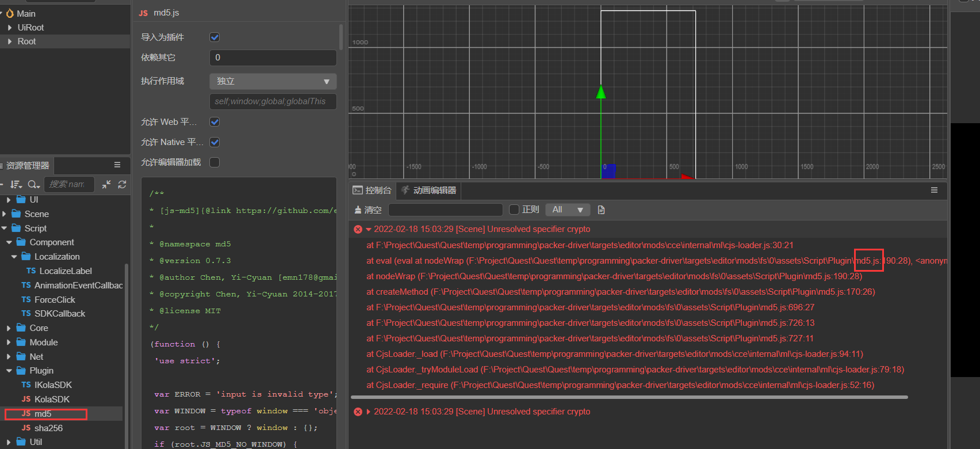This screenshot has width=980, height=449.
Task: Select the UI folder in assets
Action: (x=34, y=199)
